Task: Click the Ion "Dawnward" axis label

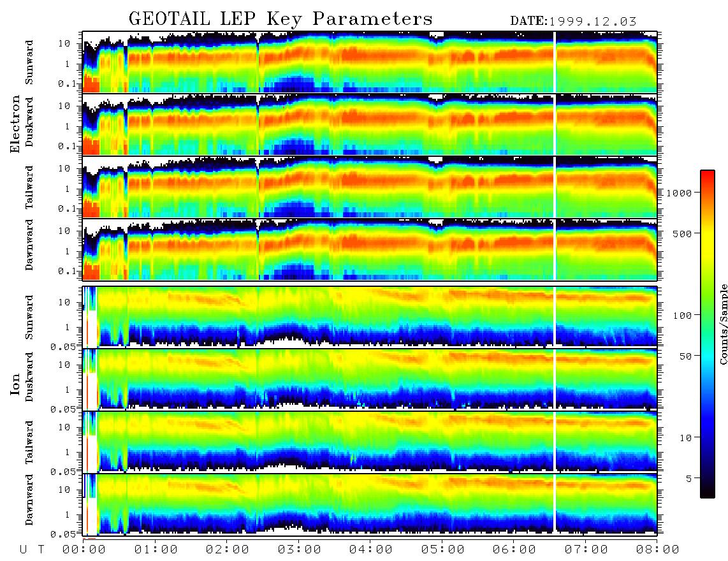Action: (29, 500)
